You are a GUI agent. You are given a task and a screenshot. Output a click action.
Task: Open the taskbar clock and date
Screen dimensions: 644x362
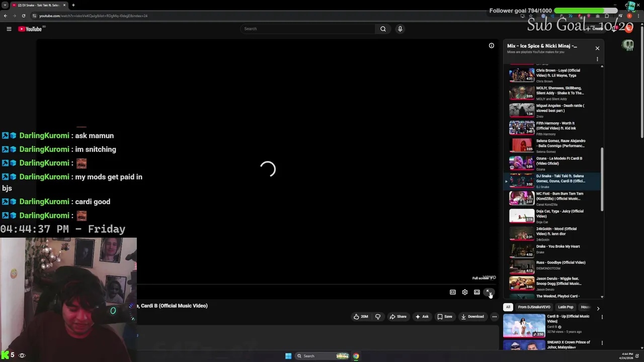pos(627,355)
